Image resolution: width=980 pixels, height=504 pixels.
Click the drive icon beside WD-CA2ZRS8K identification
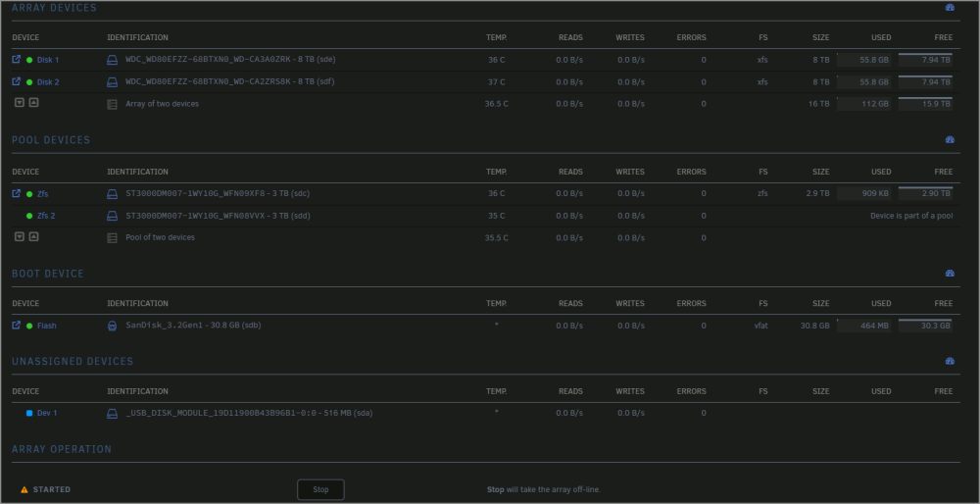pos(112,82)
